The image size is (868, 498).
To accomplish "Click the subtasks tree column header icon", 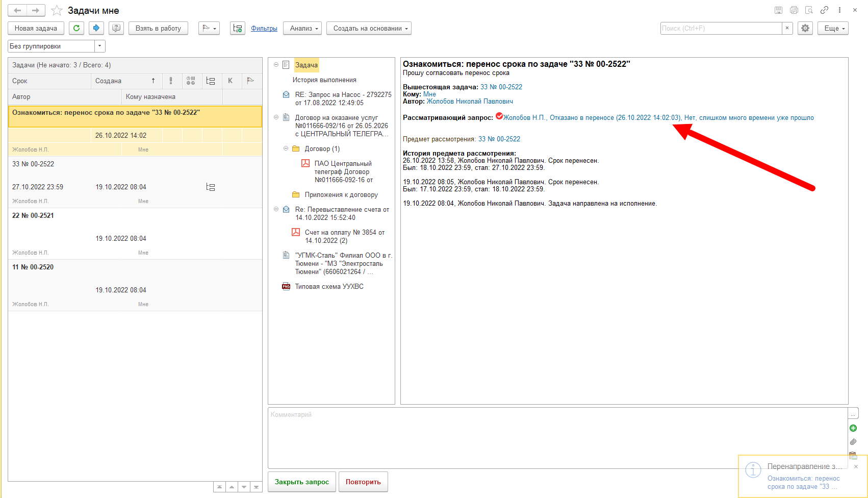I will [x=211, y=81].
